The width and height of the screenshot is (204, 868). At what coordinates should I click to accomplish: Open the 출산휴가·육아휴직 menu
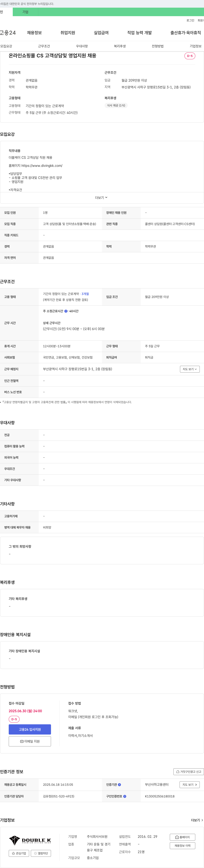pyautogui.click(x=186, y=33)
